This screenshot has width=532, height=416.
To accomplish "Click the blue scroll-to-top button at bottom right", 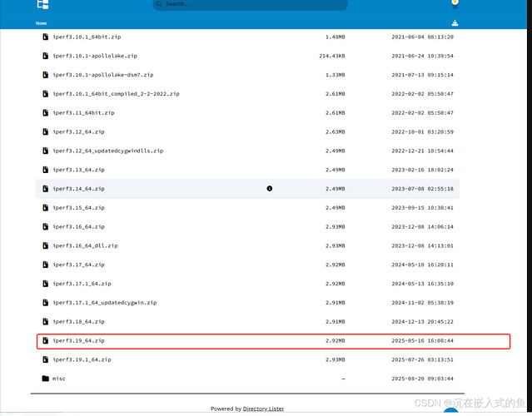I will click(x=450, y=411).
